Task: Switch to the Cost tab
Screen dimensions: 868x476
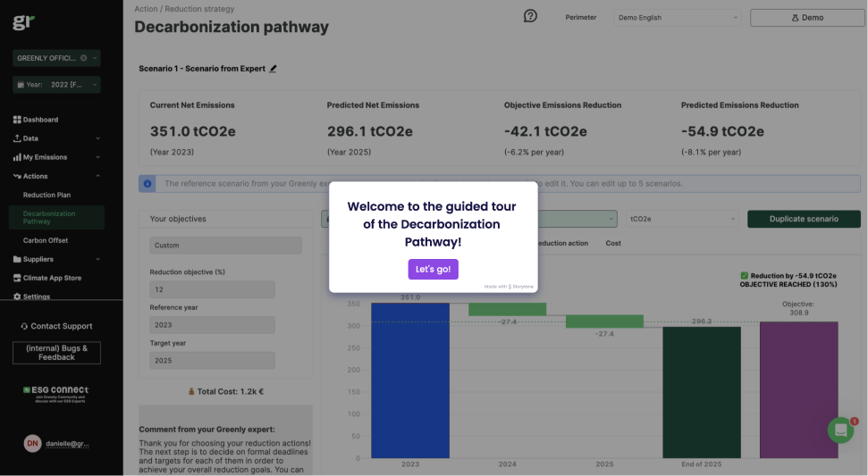Action: (x=613, y=243)
